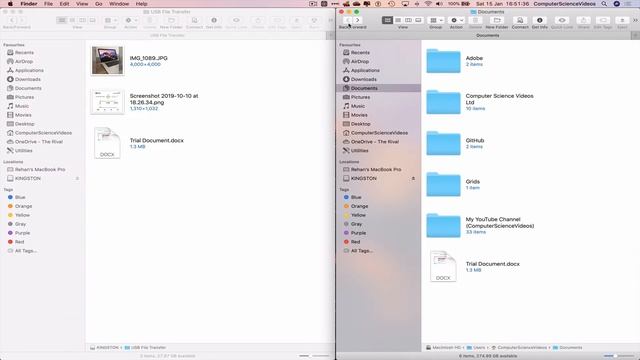Switch Documents window to column view
This screenshot has width=640, height=360.
(408, 20)
